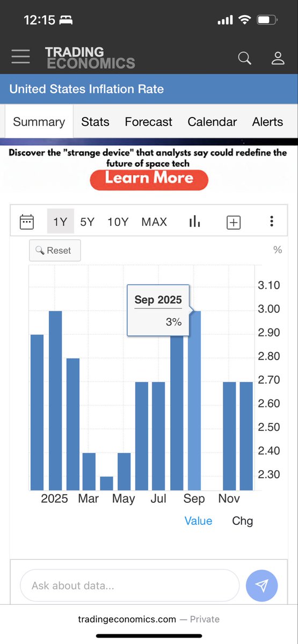Open the calendar date range picker
The height and width of the screenshot is (644, 298).
27,222
